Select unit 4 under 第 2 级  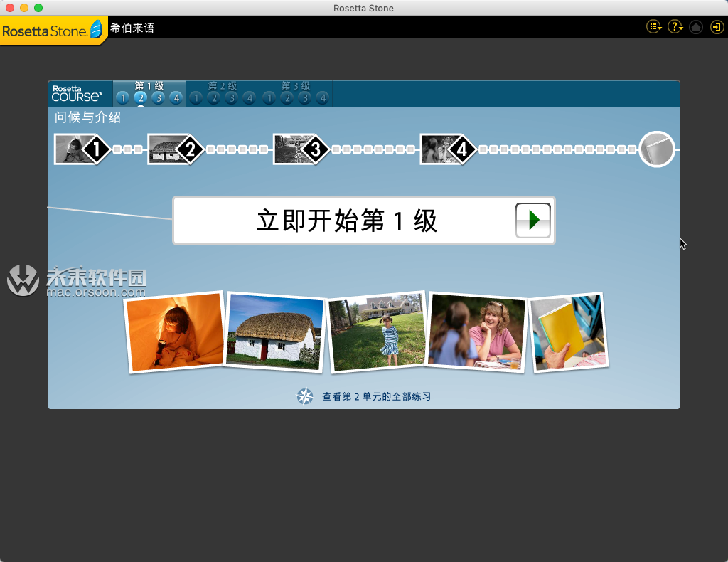pos(250,98)
